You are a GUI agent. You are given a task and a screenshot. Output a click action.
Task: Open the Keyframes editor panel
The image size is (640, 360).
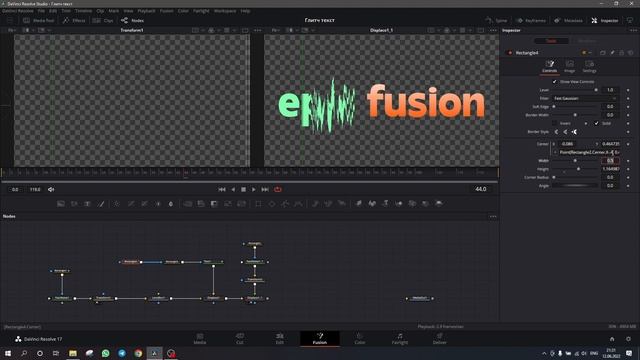pyautogui.click(x=531, y=20)
